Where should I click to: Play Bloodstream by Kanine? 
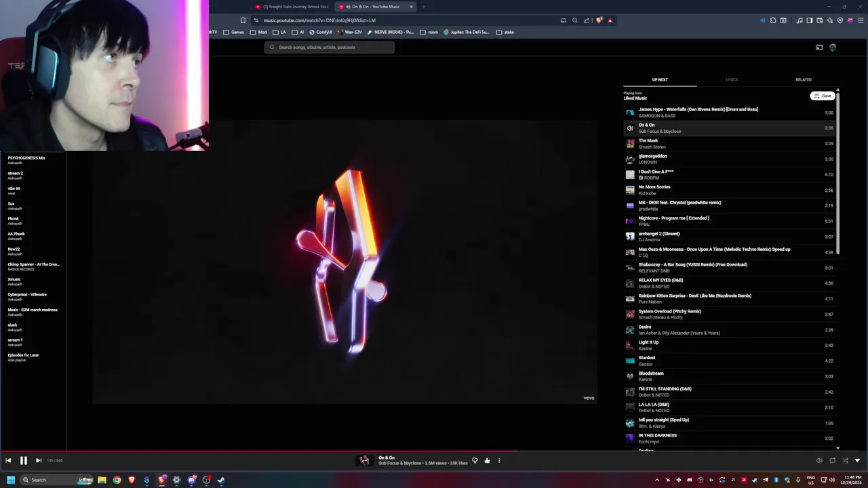729,376
